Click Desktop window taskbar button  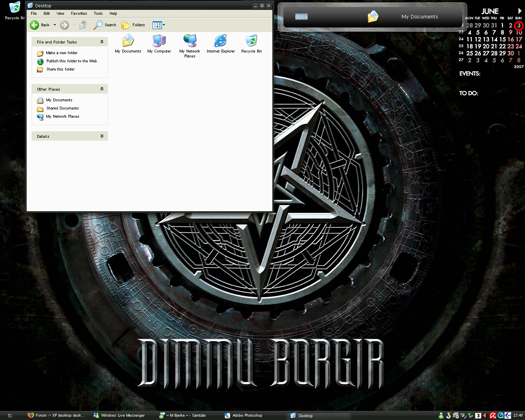coord(319,415)
